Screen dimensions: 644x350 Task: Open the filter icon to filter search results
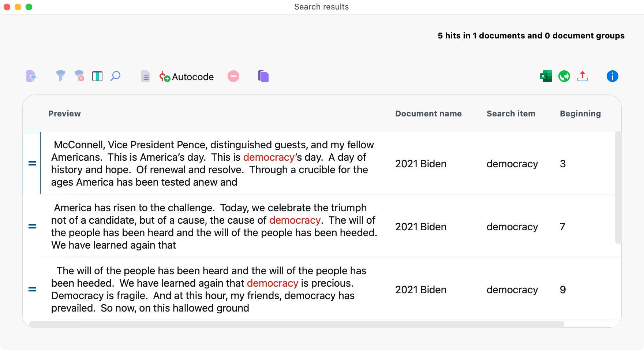pos(61,76)
